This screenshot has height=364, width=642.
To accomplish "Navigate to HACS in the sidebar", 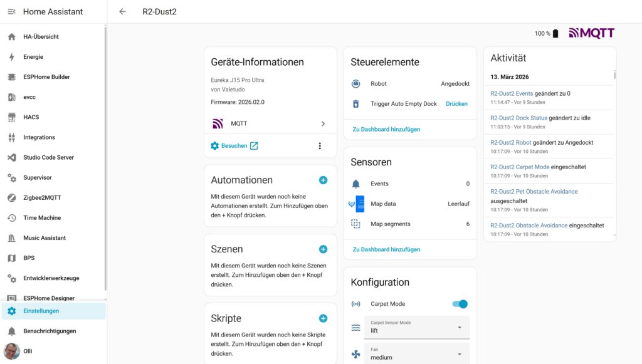I will point(31,117).
